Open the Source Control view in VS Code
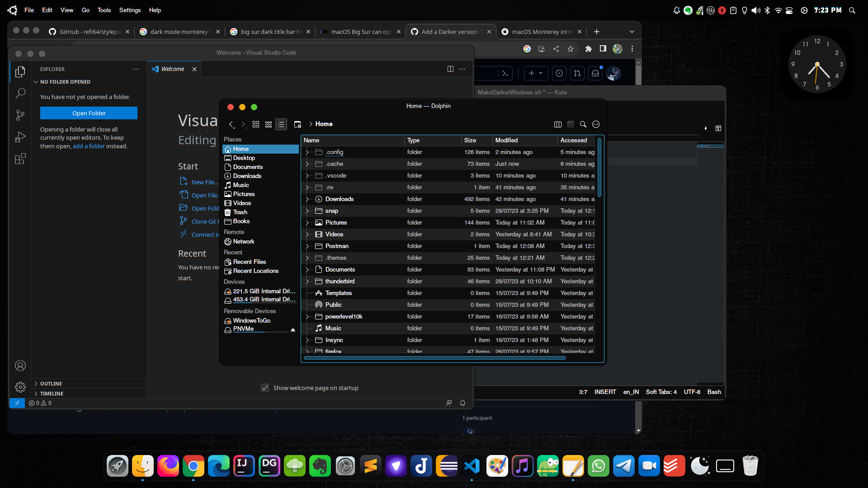 tap(20, 115)
